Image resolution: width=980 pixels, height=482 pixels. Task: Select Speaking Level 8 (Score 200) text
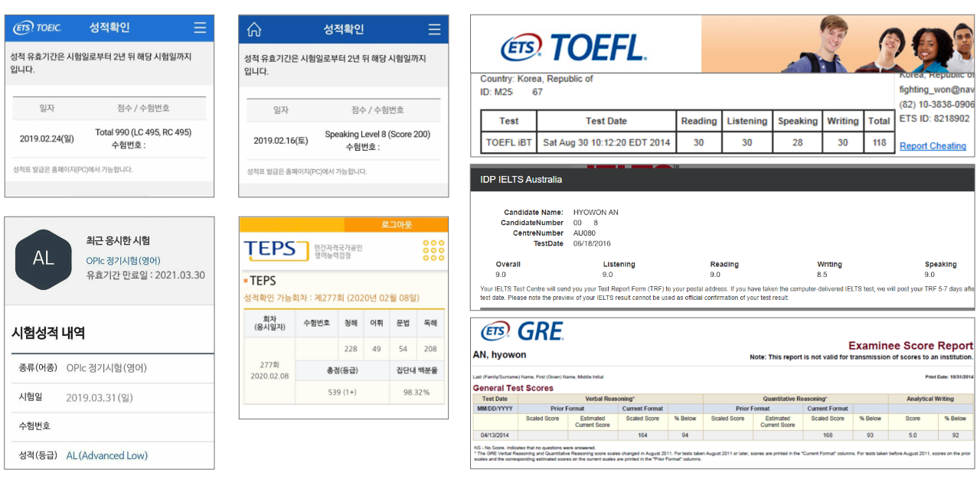[x=377, y=134]
